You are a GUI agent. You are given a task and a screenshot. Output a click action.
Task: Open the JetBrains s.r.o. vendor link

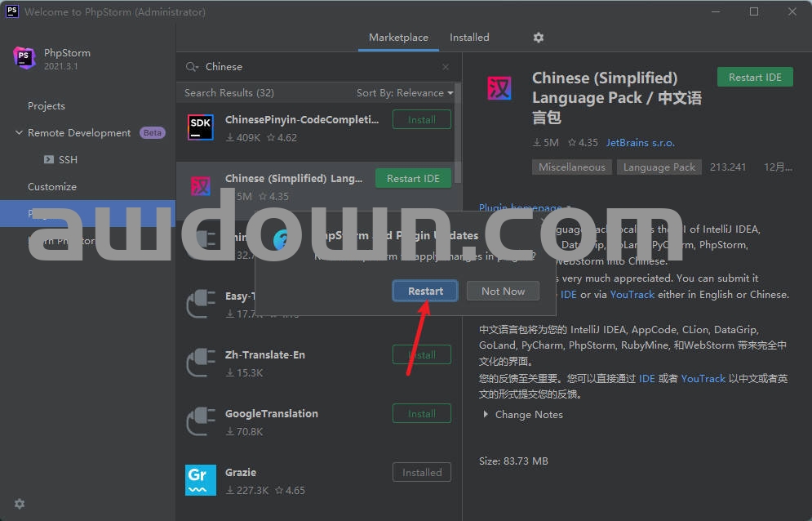pyautogui.click(x=640, y=143)
